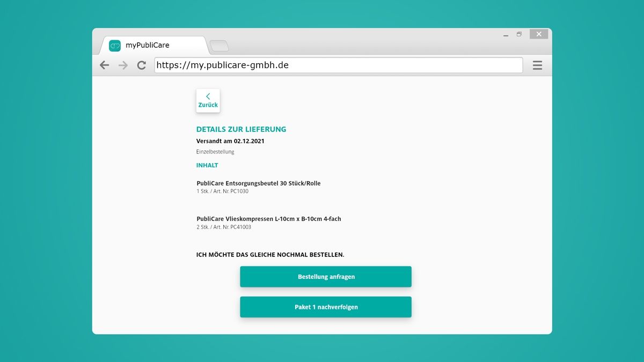
Task: Select the PubliCare Vlieskompressen L-10cm x B-10cm item
Action: click(269, 219)
